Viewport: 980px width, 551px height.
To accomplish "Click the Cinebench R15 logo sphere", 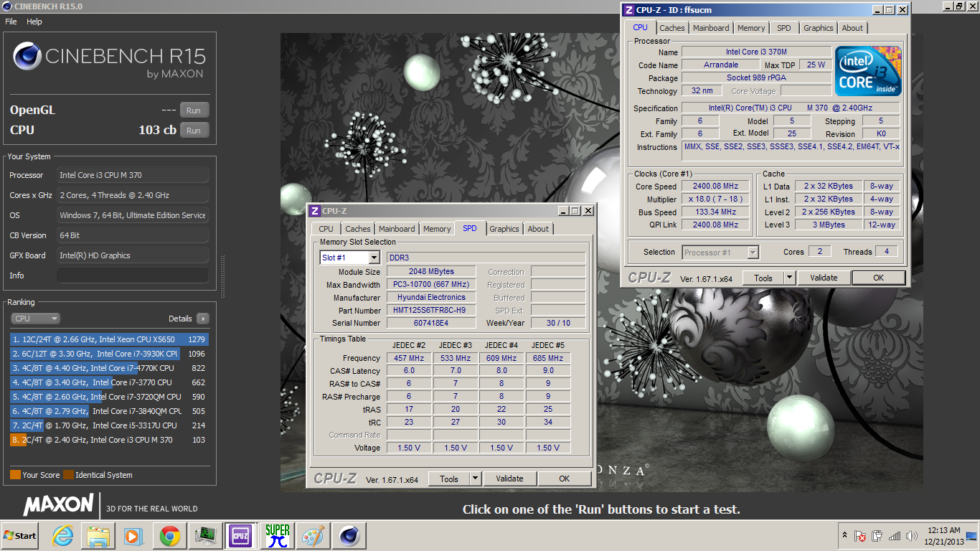I will pyautogui.click(x=27, y=57).
